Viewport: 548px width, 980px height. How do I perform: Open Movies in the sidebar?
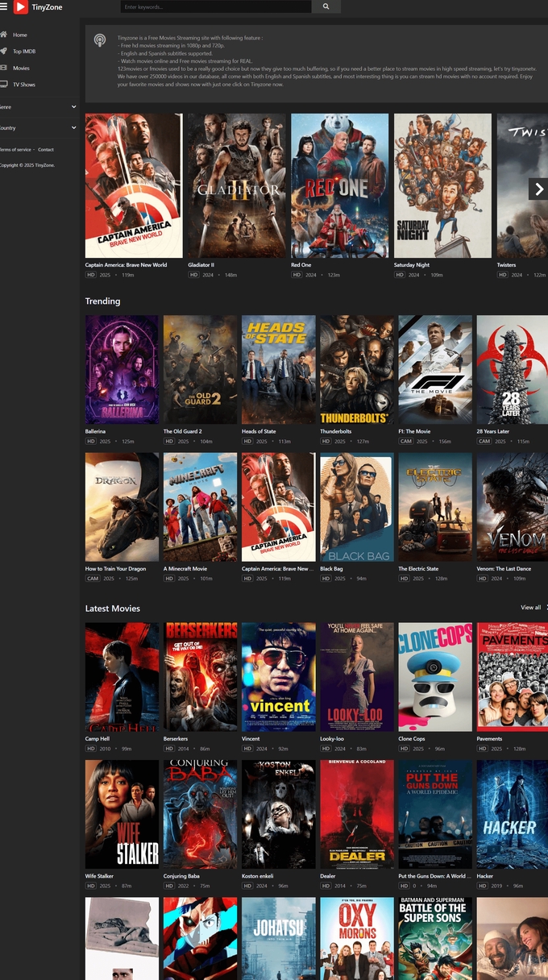click(x=21, y=68)
